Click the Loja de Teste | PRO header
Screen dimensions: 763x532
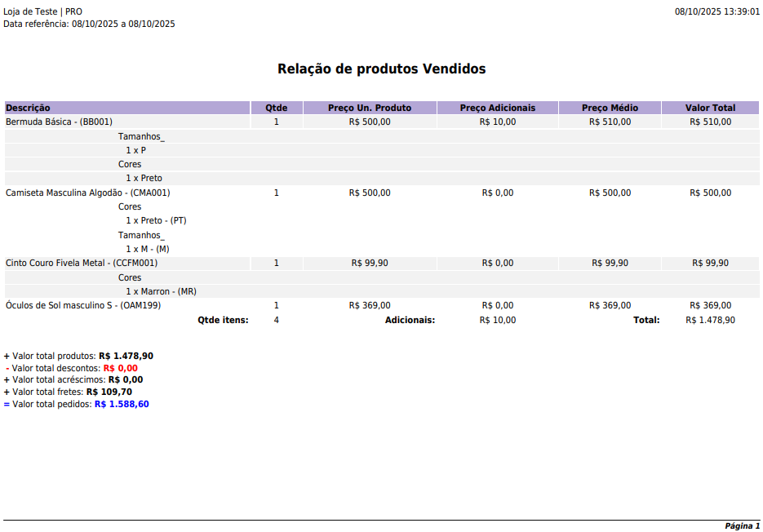tap(42, 11)
